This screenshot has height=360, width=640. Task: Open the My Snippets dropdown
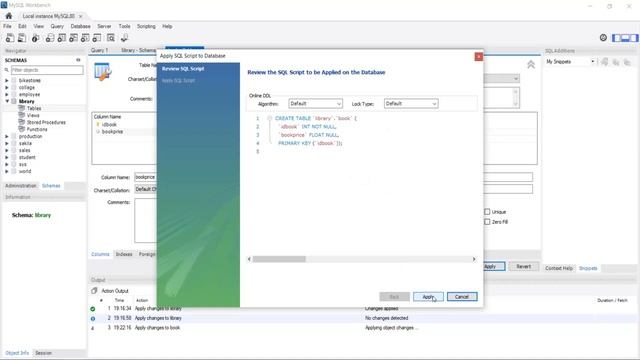pos(570,62)
